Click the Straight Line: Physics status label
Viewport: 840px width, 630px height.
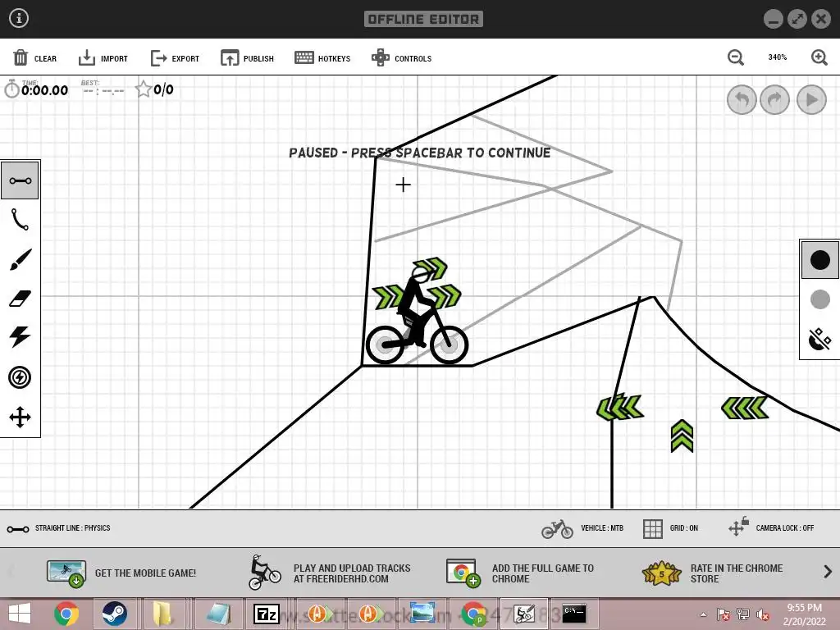tap(72, 528)
